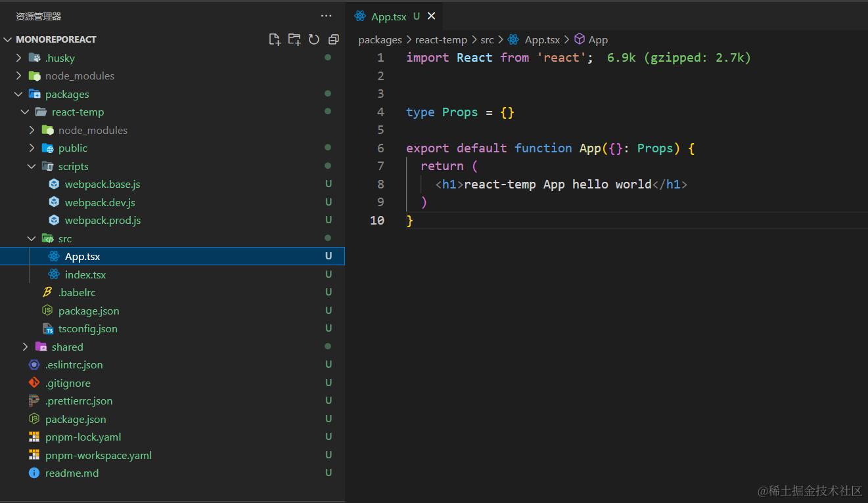Close the App.tsx editor tab
Image resolution: width=868 pixels, height=503 pixels.
431,16
